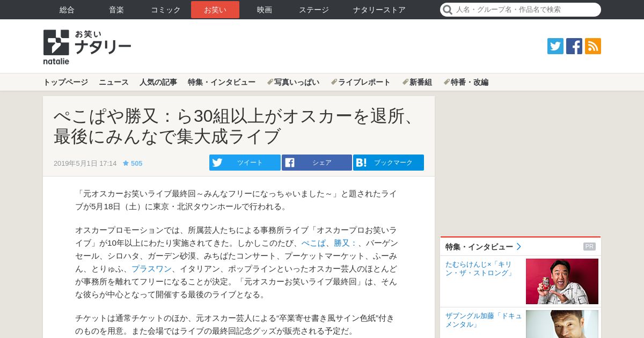The height and width of the screenshot is (338, 644).
Task: Click the date 2019年5月1日 17:14
Action: pos(85,163)
